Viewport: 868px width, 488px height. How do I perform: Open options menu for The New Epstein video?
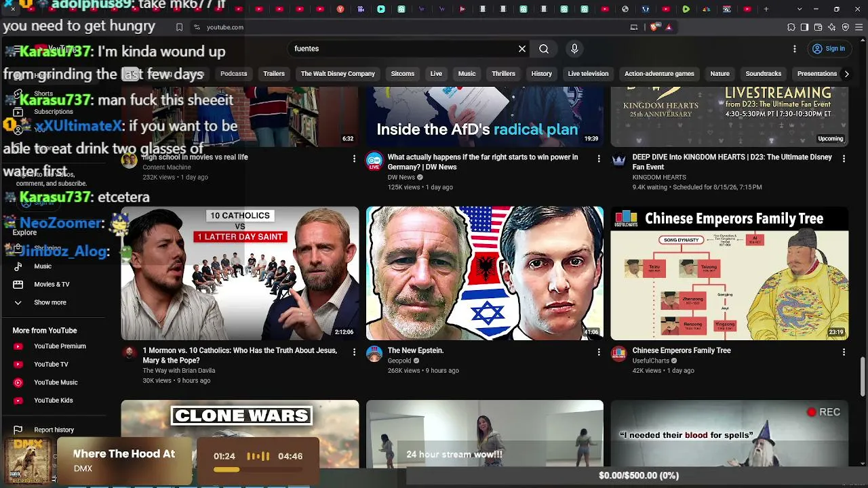pos(598,352)
